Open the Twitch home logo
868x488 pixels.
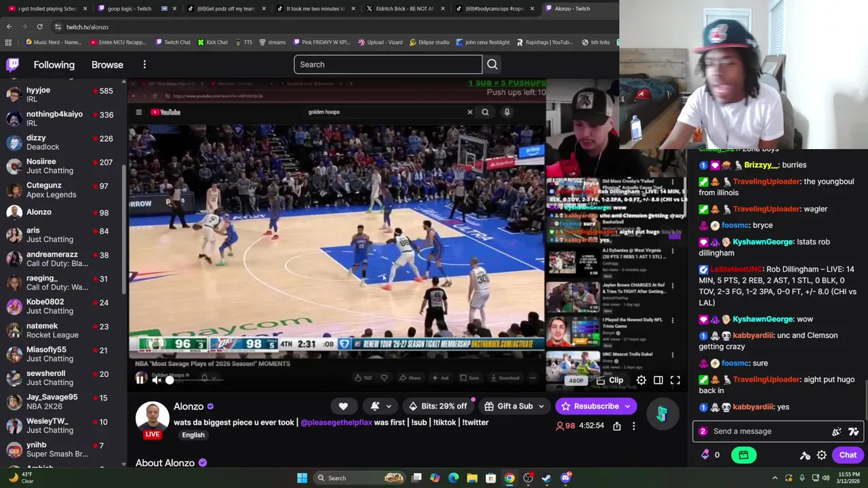coord(13,64)
